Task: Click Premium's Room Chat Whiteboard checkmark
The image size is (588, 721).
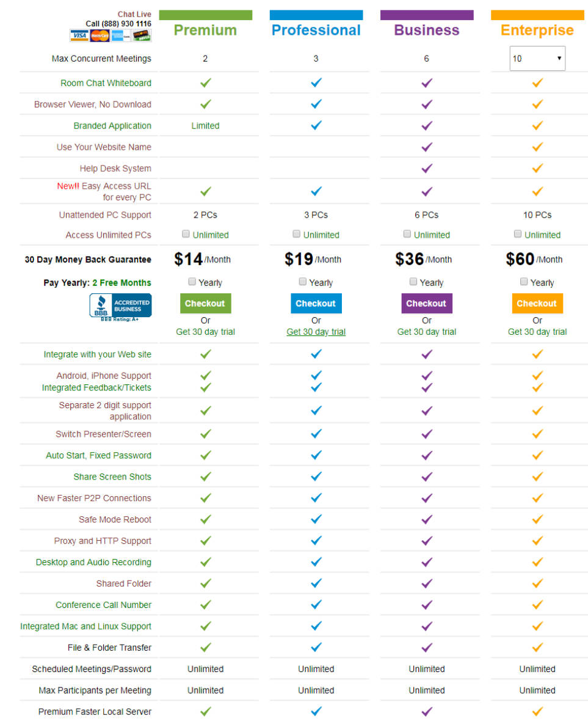Action: coord(205,82)
